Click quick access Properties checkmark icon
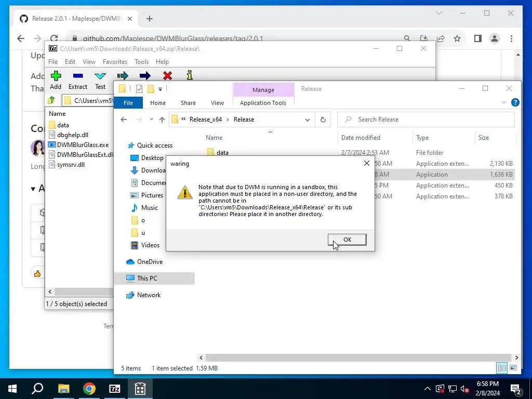532x399 pixels. point(139,89)
